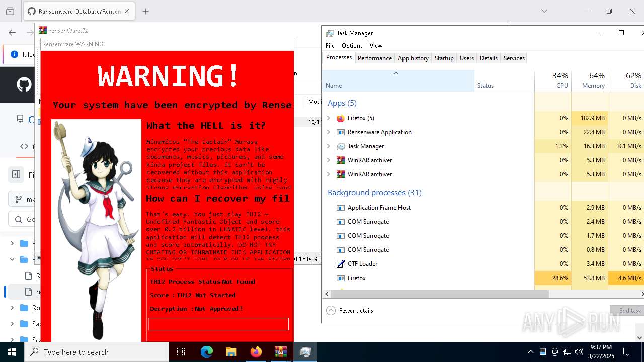The width and height of the screenshot is (644, 362).
Task: Click the tab overview icon in Firefox
Action: tap(10, 11)
